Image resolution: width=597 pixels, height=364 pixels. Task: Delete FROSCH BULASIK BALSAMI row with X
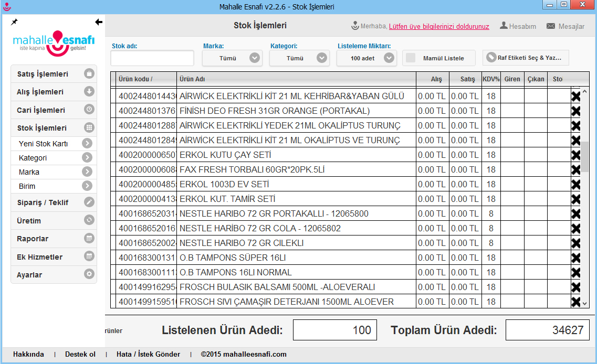[576, 287]
